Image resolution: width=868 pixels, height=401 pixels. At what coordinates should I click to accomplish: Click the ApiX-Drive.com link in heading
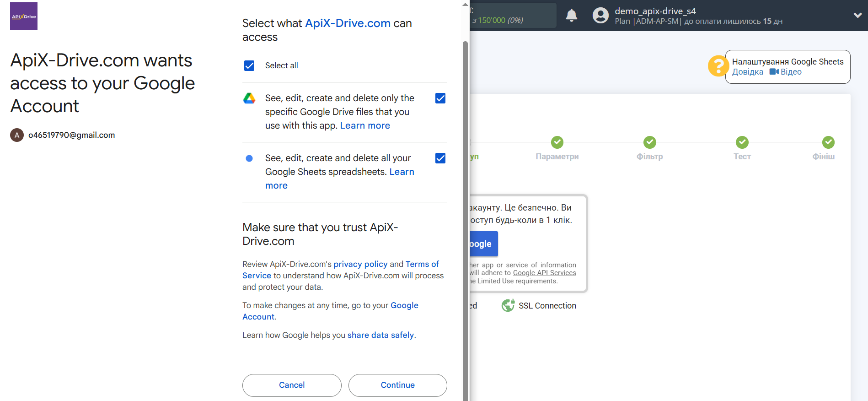348,23
